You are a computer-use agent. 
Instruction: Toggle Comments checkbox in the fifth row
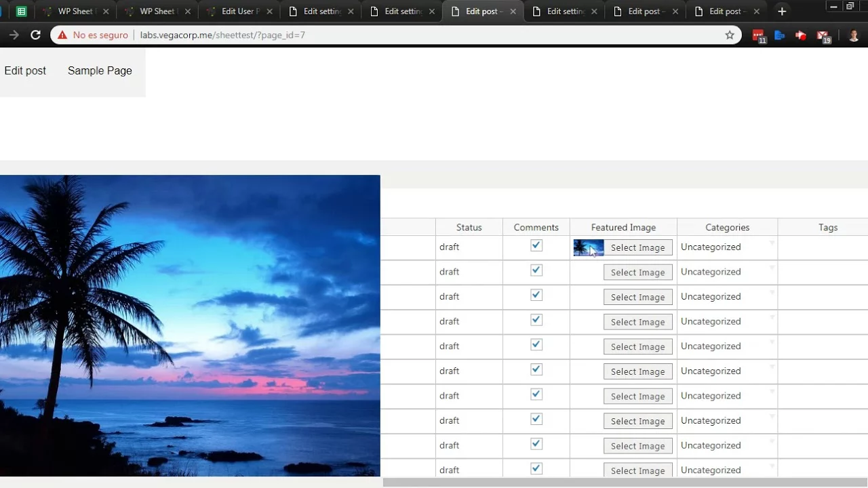(536, 344)
